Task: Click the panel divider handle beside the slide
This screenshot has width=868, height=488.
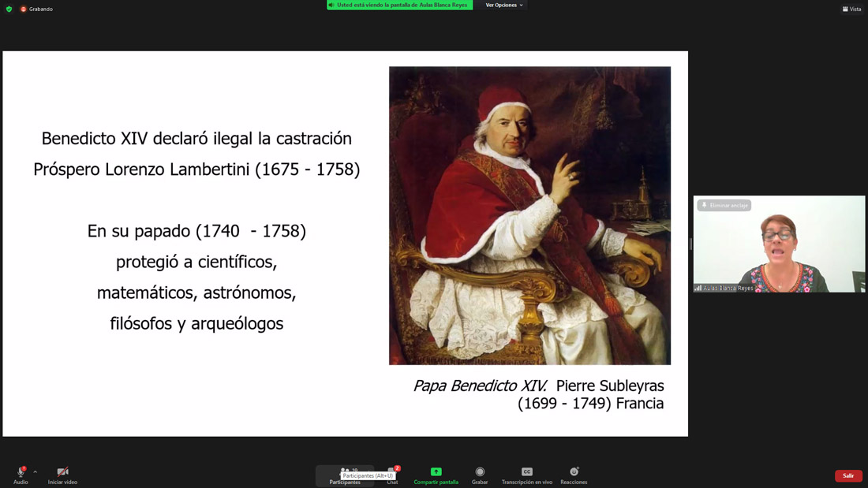Action: tap(690, 244)
